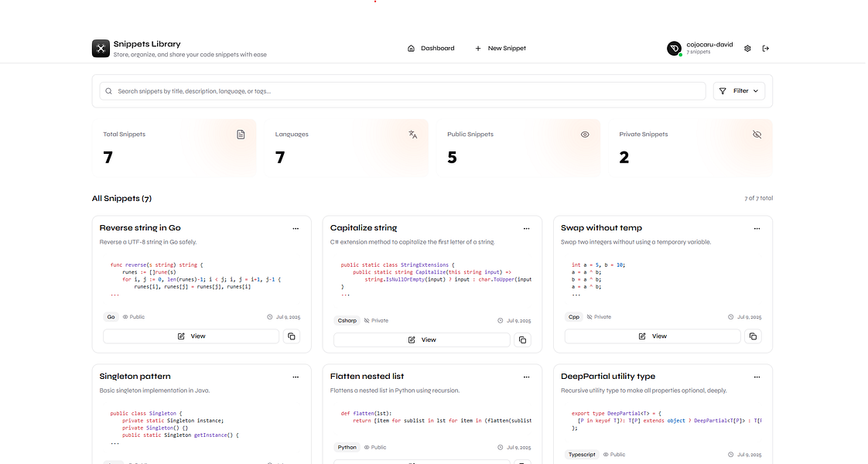Copy the 'Swap without temp' snippet
This screenshot has height=464, width=868.
[753, 336]
